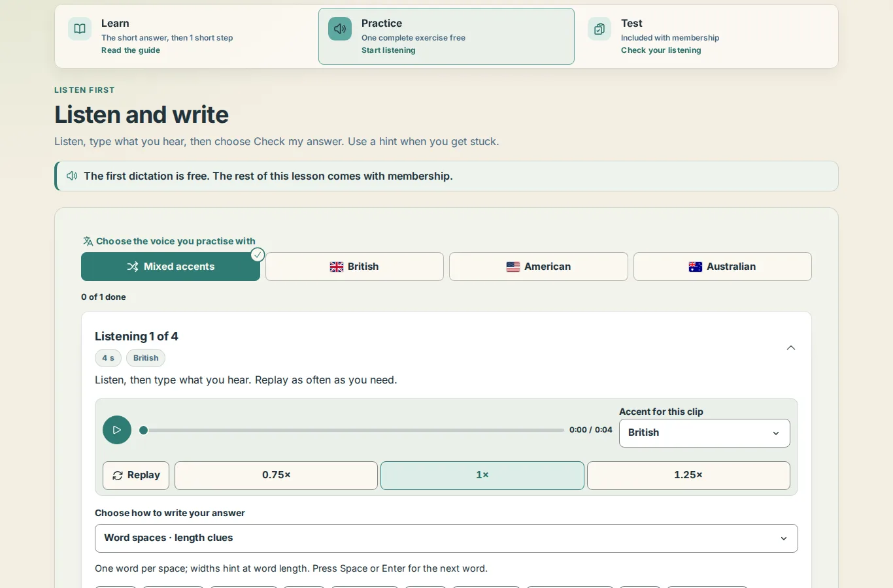The width and height of the screenshot is (893, 588).
Task: Click the selected checkmark badge on Mixed accents
Action: (258, 255)
